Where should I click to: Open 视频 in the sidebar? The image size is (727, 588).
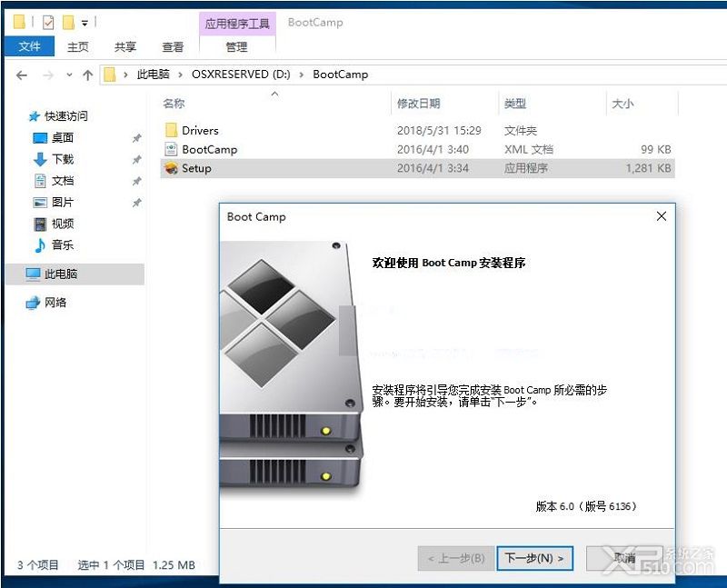63,224
